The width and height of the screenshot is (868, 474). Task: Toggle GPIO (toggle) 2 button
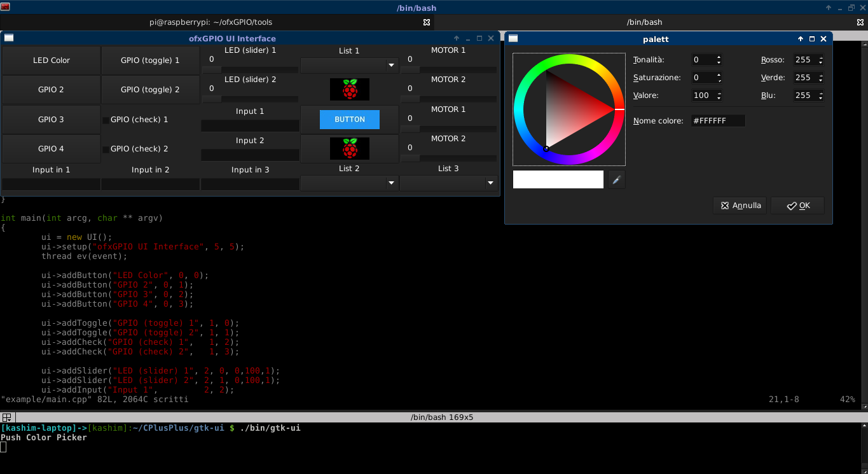(x=150, y=90)
